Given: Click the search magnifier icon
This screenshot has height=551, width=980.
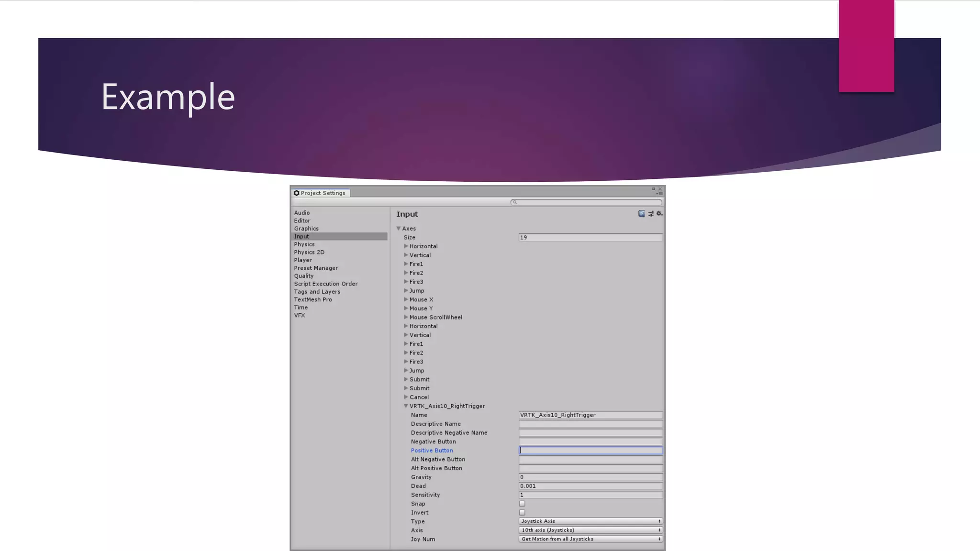Looking at the screenshot, I should click(x=515, y=202).
